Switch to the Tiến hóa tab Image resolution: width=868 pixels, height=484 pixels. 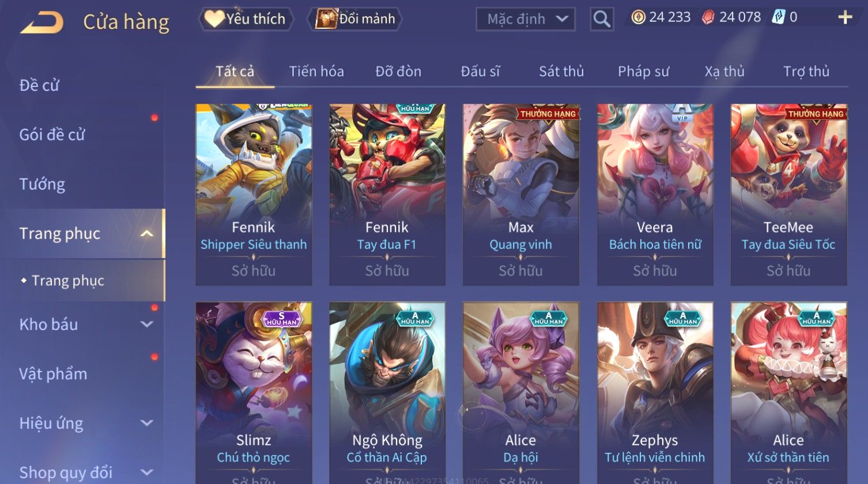pos(316,71)
